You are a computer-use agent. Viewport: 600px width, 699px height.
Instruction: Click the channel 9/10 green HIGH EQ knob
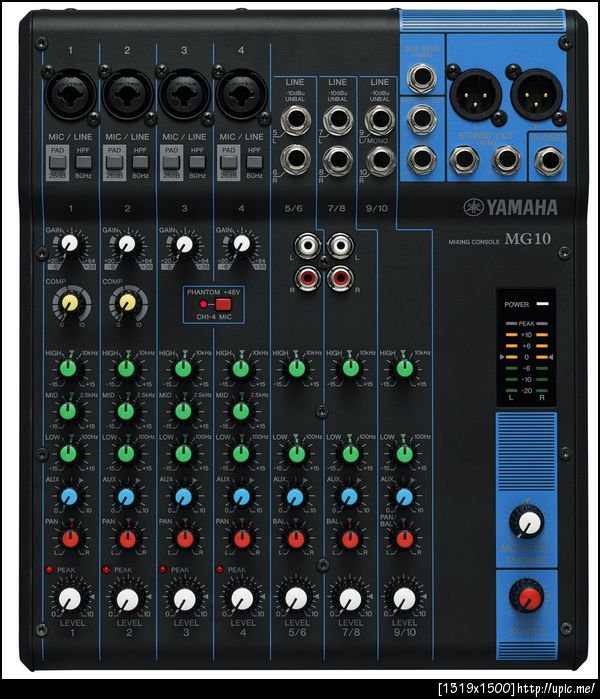(x=404, y=369)
